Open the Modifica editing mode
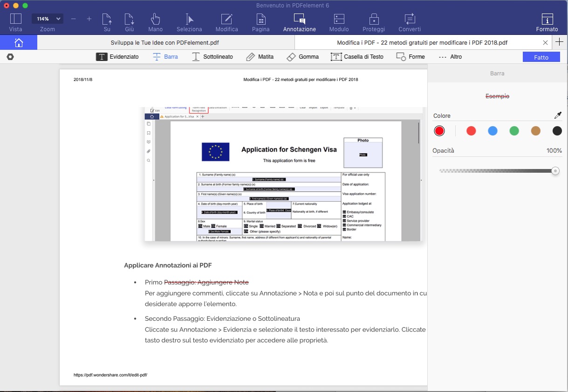Viewport: 568px width, 392px height. pyautogui.click(x=226, y=22)
